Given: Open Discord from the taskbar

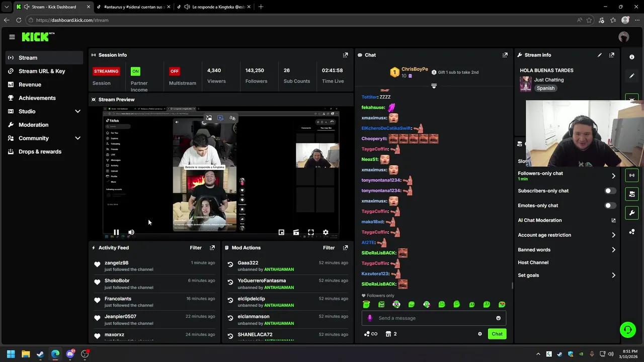Looking at the screenshot, I should 70,354.
